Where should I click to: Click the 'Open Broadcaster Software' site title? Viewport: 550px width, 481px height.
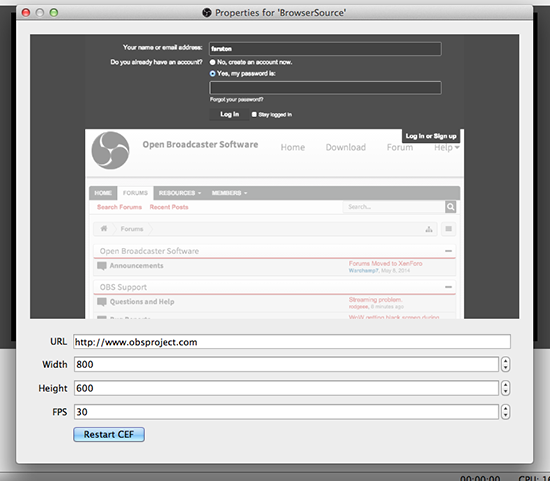coord(200,145)
